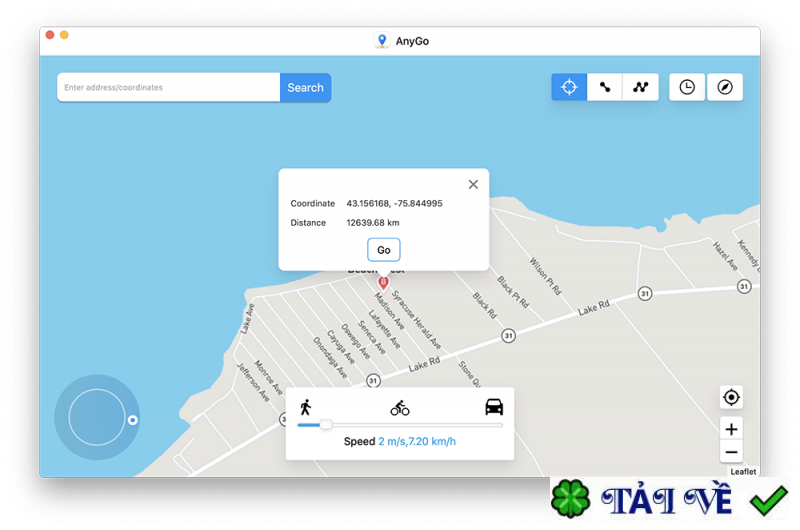Focus the address/coordinates input field

(x=169, y=88)
